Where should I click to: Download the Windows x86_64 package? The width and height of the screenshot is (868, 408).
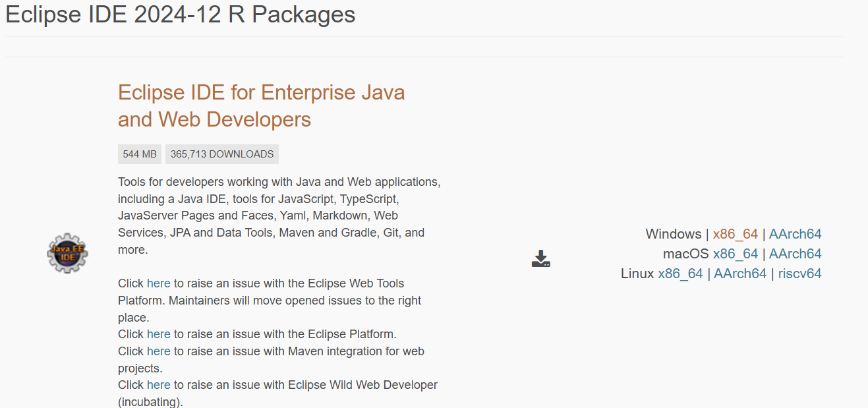point(736,234)
